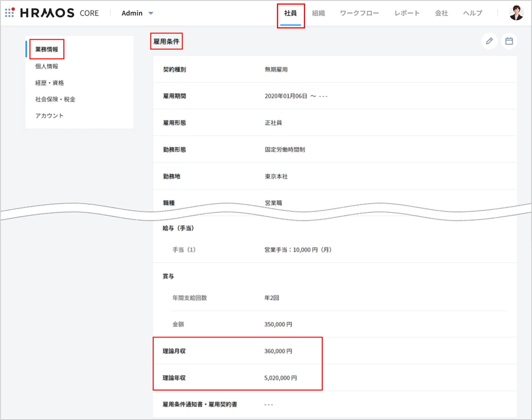Open 社会保険・税金 in the sidebar

coord(55,99)
